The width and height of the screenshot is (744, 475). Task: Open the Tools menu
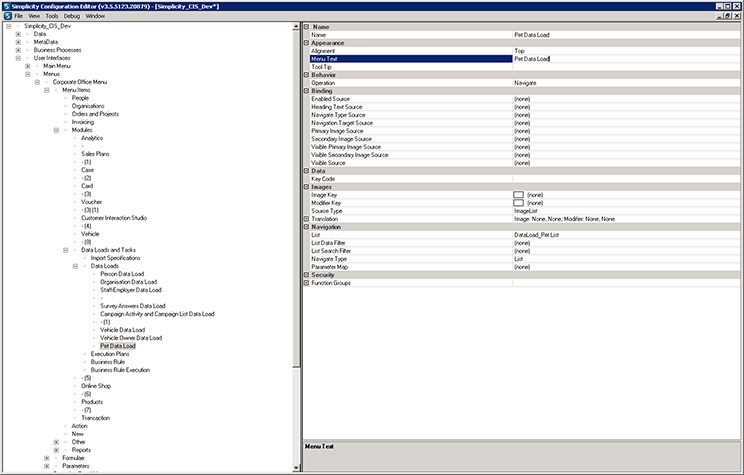[52, 16]
